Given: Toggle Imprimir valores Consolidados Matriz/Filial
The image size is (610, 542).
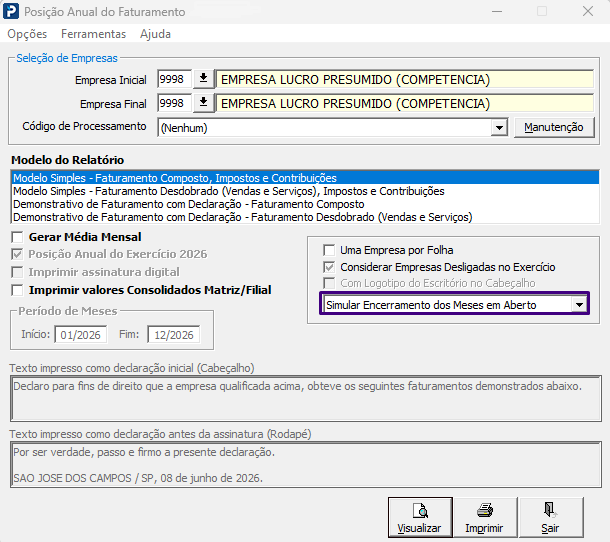Looking at the screenshot, I should [x=18, y=290].
